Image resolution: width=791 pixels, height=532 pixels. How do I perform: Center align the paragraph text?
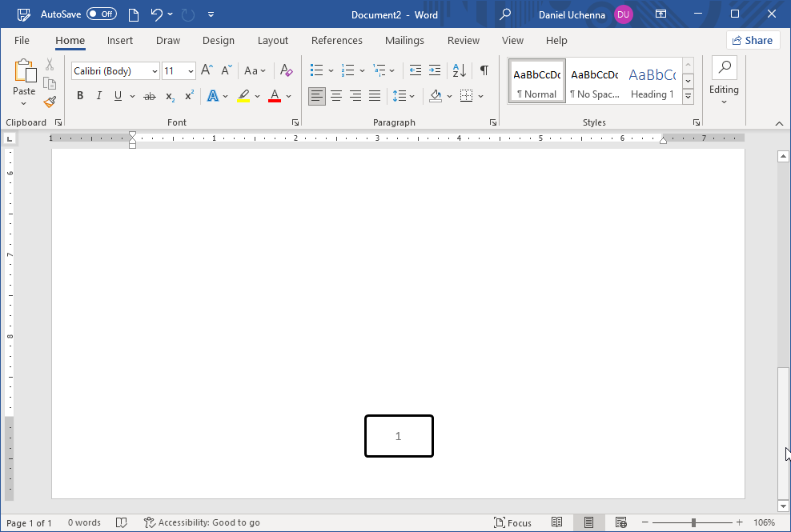point(335,96)
